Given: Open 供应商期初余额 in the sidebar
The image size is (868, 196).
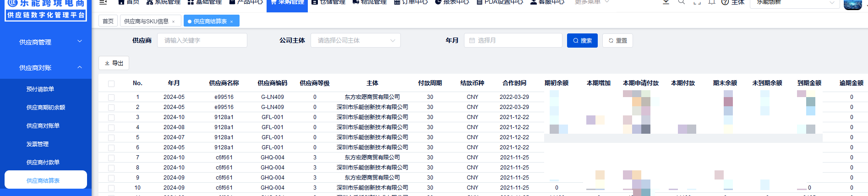Looking at the screenshot, I should click(x=46, y=108).
